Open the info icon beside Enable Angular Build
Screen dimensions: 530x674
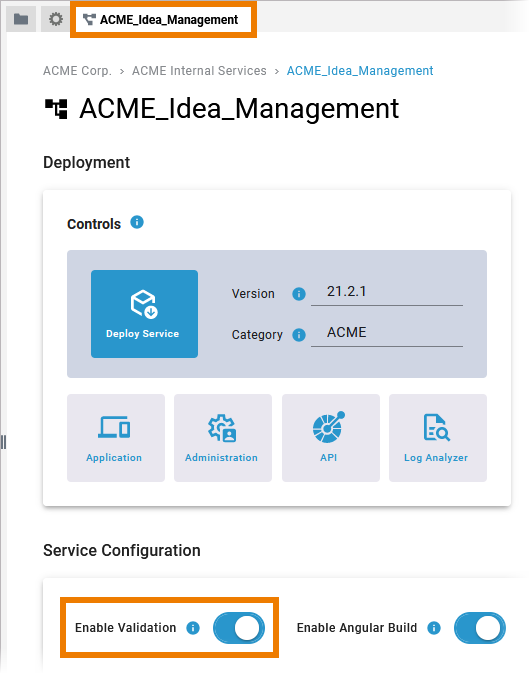tap(434, 628)
